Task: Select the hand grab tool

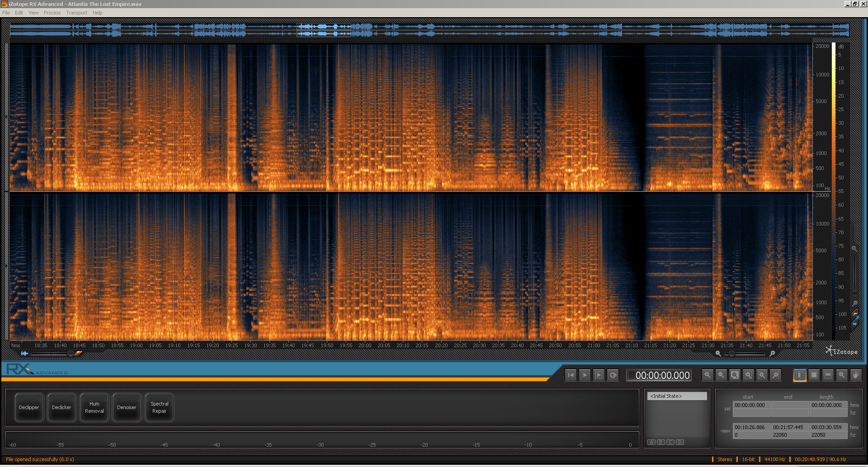Action: [x=855, y=375]
